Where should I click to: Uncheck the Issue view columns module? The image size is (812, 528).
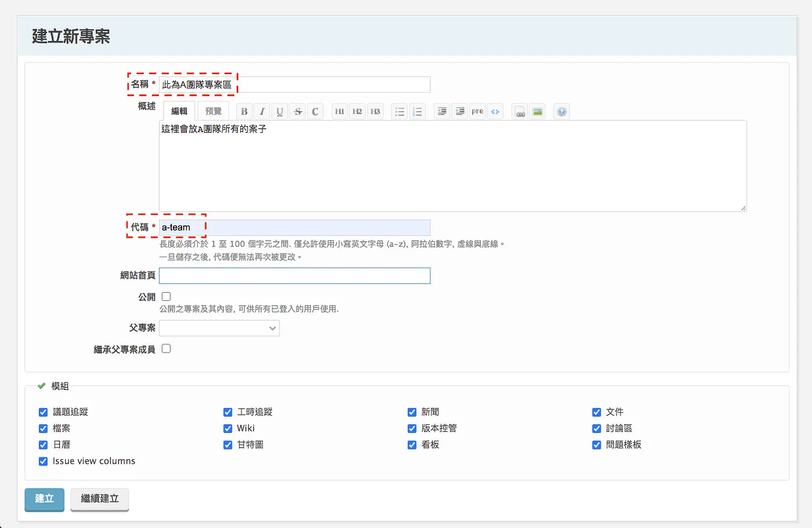43,461
